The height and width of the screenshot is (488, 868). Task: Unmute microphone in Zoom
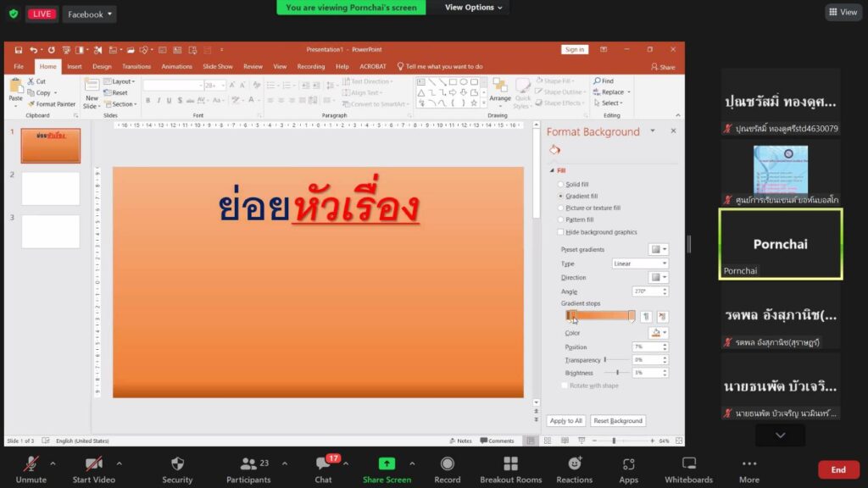point(31,469)
